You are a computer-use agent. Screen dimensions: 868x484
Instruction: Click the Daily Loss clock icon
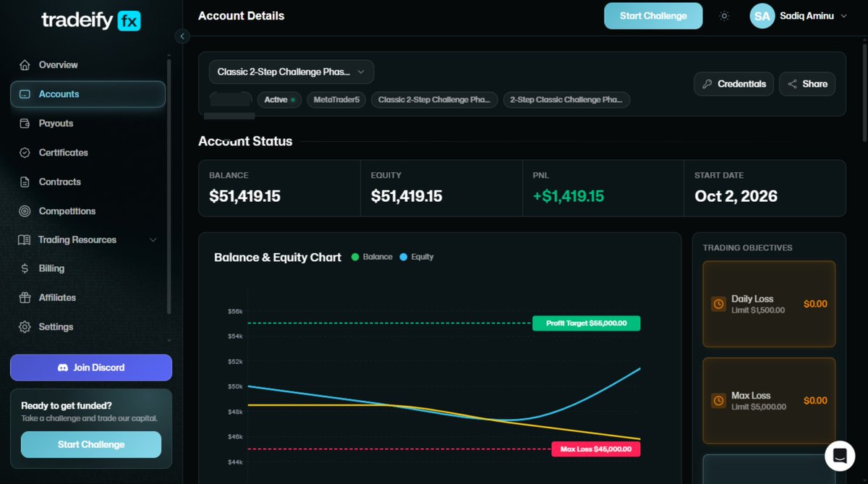718,304
